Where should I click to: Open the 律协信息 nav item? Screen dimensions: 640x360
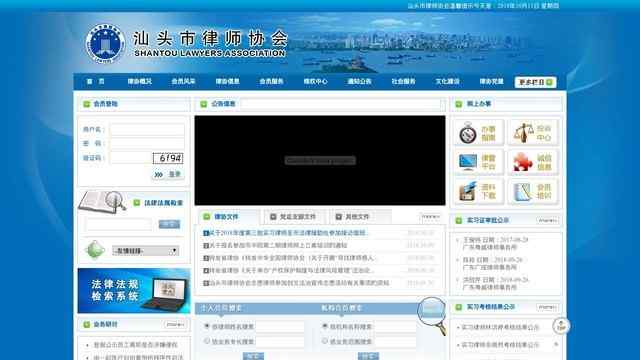pos(227,82)
